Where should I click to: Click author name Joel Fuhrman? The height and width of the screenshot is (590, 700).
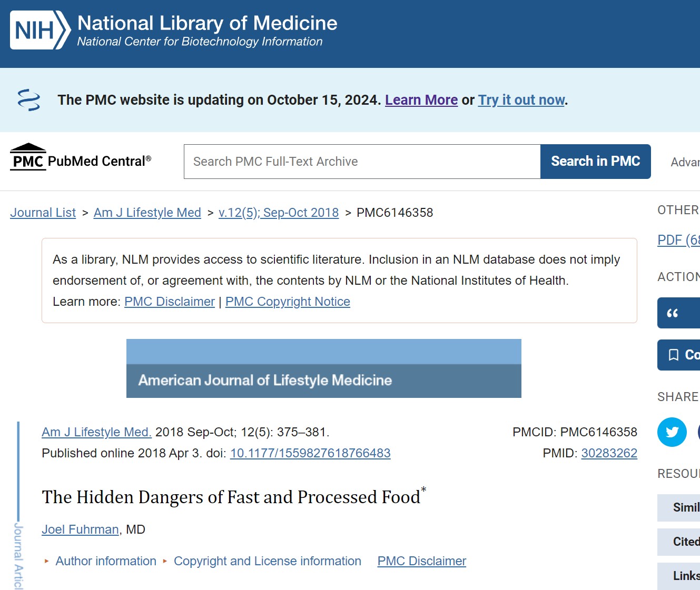(80, 529)
